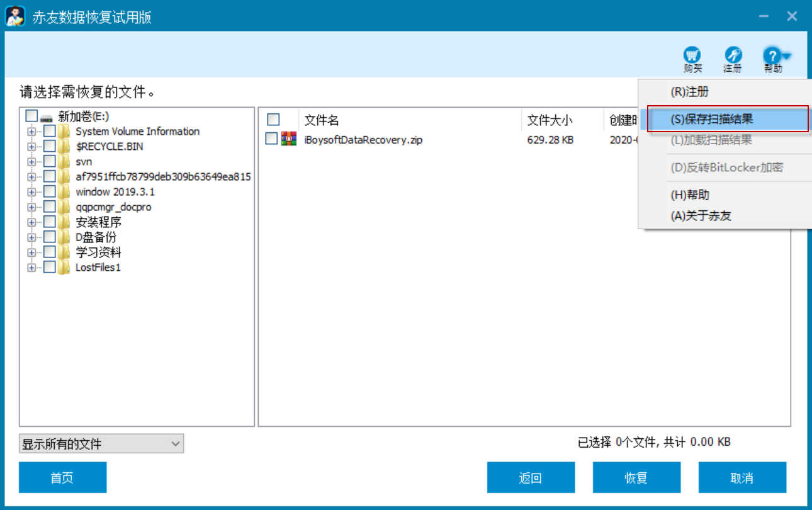This screenshot has height=510, width=812.
Task: Click the iBoysoftDataRecovery.zip archive icon
Action: (x=289, y=139)
